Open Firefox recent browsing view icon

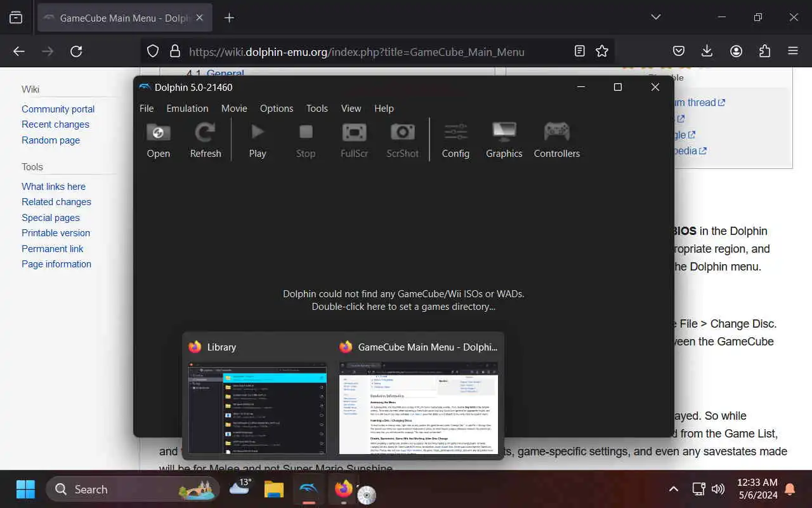click(16, 18)
